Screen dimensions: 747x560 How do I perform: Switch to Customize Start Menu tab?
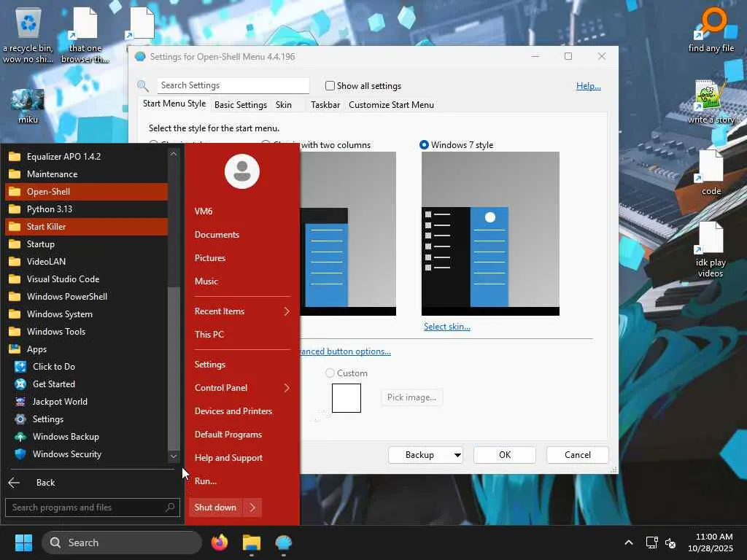(x=391, y=105)
